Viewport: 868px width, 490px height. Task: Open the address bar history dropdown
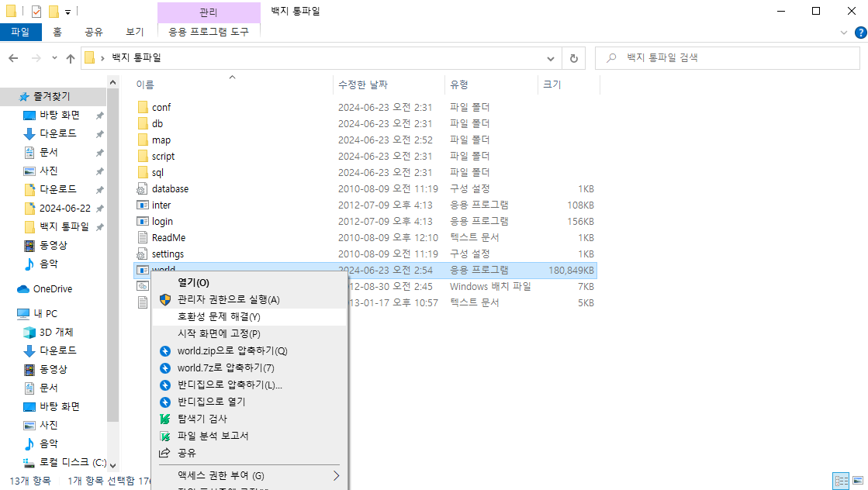[x=550, y=58]
